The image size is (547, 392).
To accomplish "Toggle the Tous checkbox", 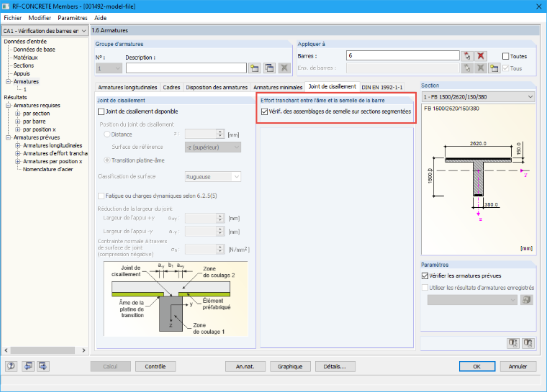I will (x=505, y=68).
